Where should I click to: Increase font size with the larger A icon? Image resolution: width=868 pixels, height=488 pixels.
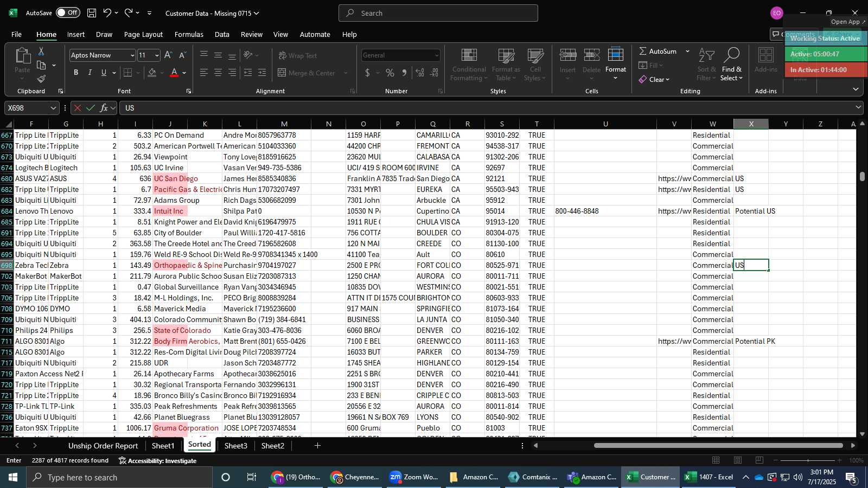point(168,55)
